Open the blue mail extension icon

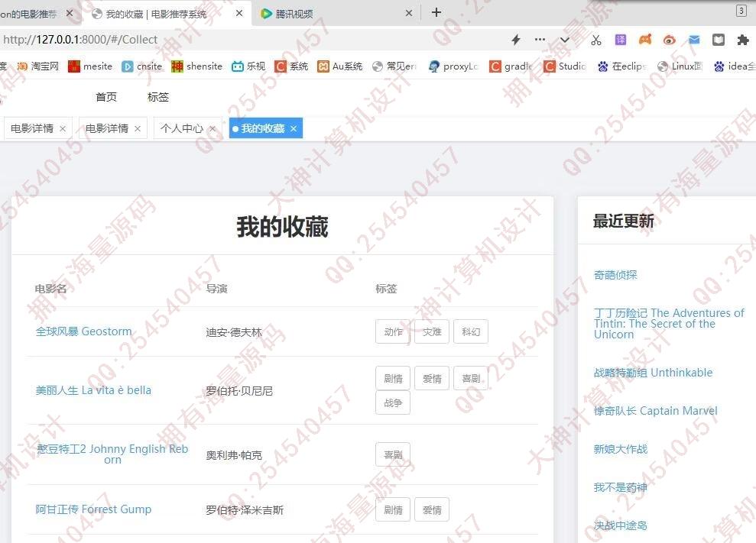[x=694, y=40]
